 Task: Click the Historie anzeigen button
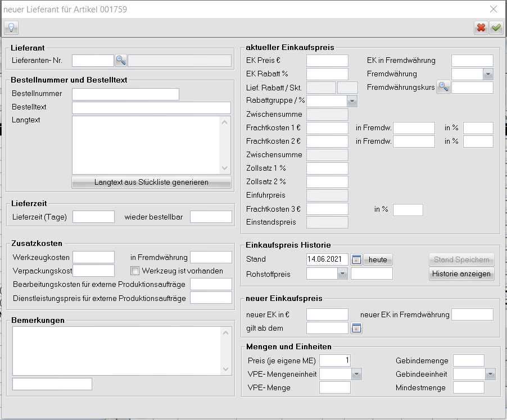coord(461,274)
